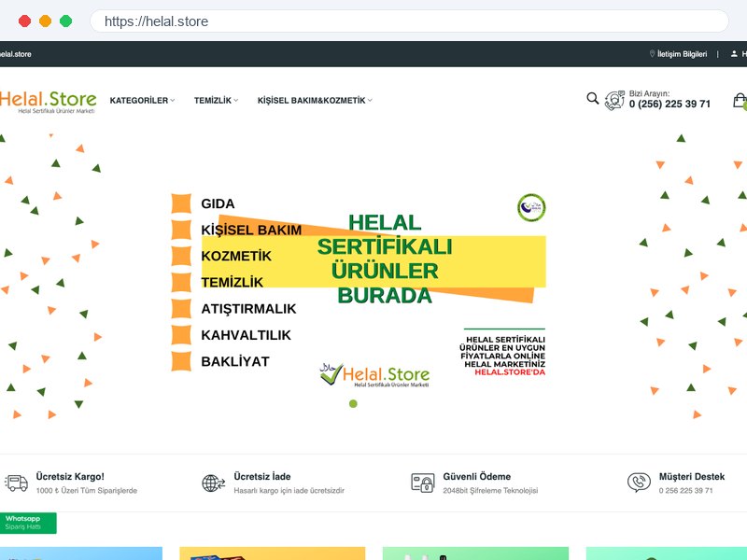Click the Helal.Store logo in header
Viewport: 747px width, 560px height.
tap(48, 102)
